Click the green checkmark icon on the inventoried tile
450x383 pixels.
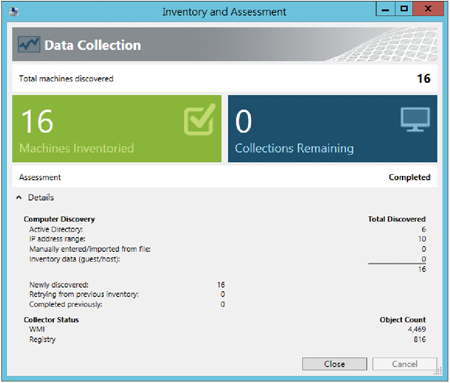pos(200,119)
